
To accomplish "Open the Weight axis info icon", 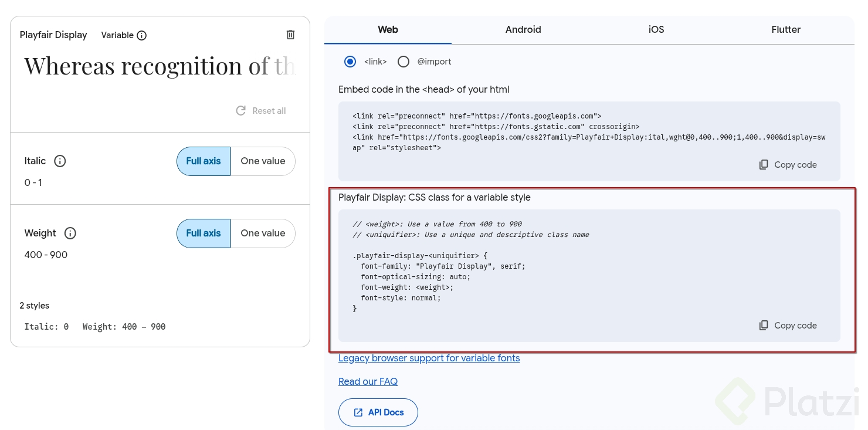I will point(70,233).
